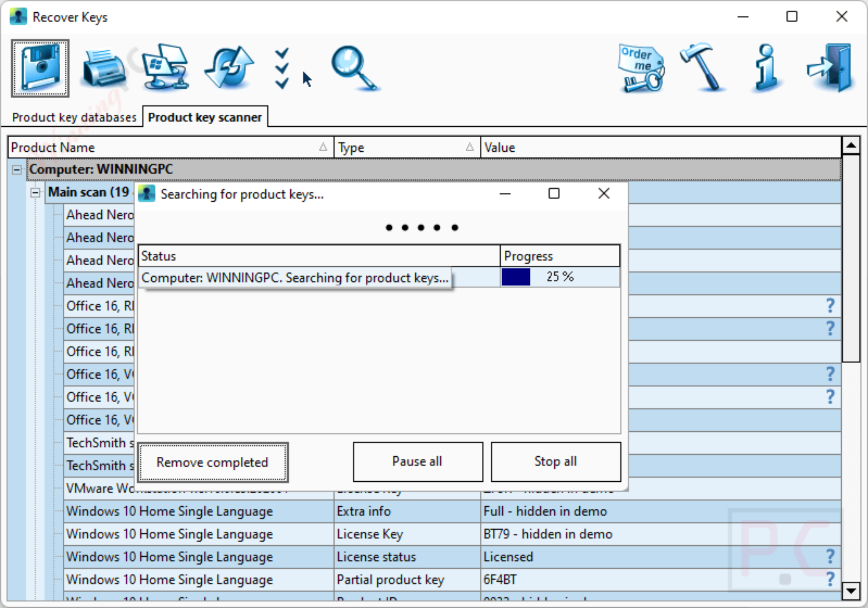The image size is (868, 608).
Task: Maximize the Searching for product keys dialog
Action: coord(554,194)
